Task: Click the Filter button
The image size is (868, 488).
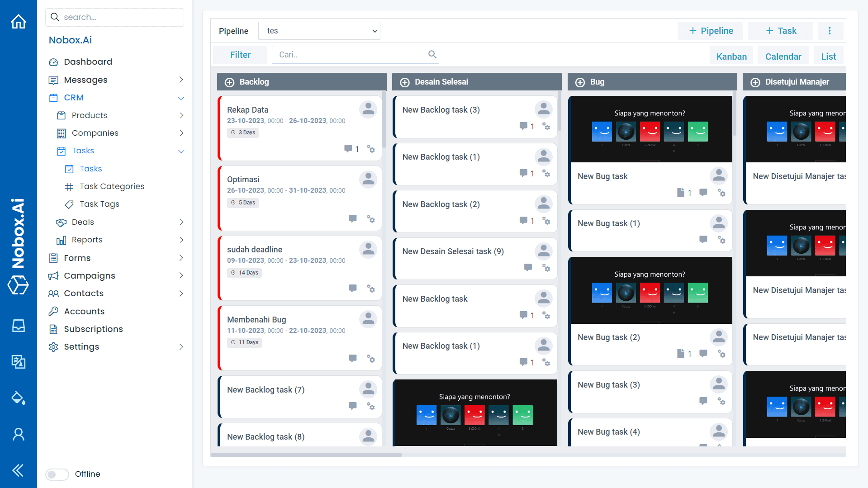Action: (240, 55)
